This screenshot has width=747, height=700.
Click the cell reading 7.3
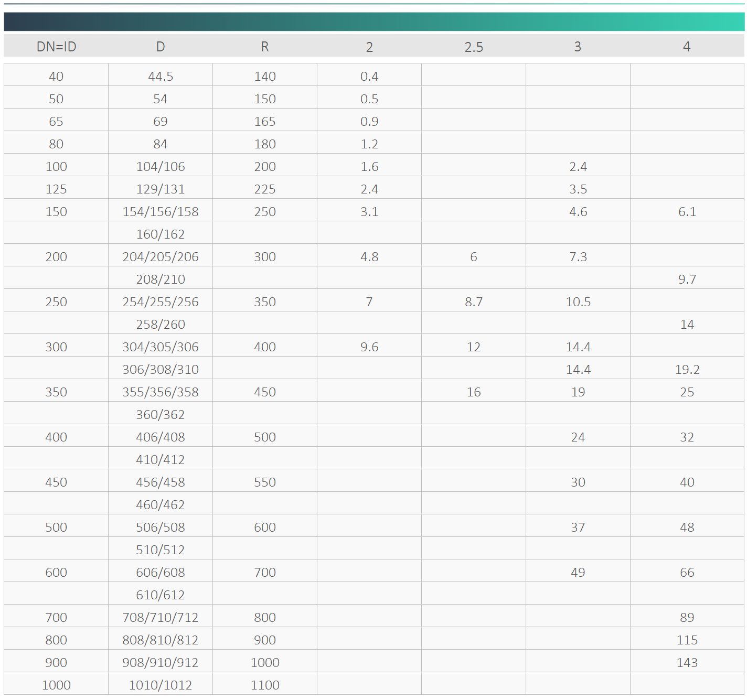578,257
